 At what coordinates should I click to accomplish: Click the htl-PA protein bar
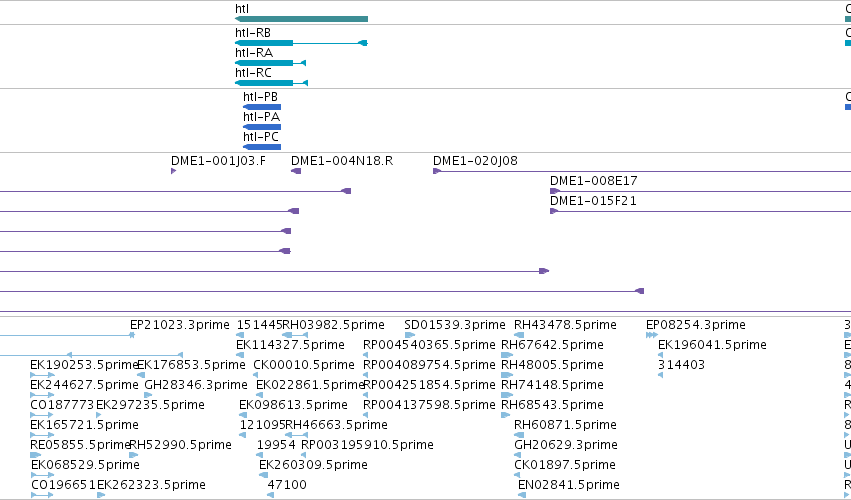click(x=262, y=127)
